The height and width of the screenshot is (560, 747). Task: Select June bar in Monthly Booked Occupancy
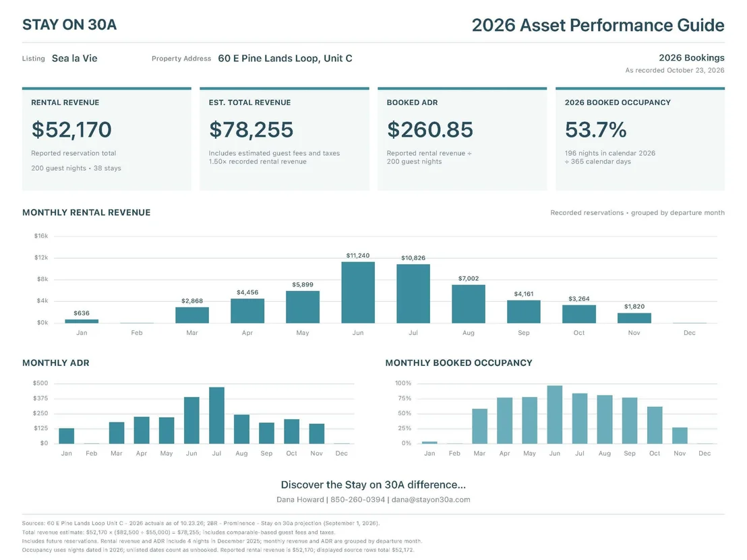click(555, 414)
